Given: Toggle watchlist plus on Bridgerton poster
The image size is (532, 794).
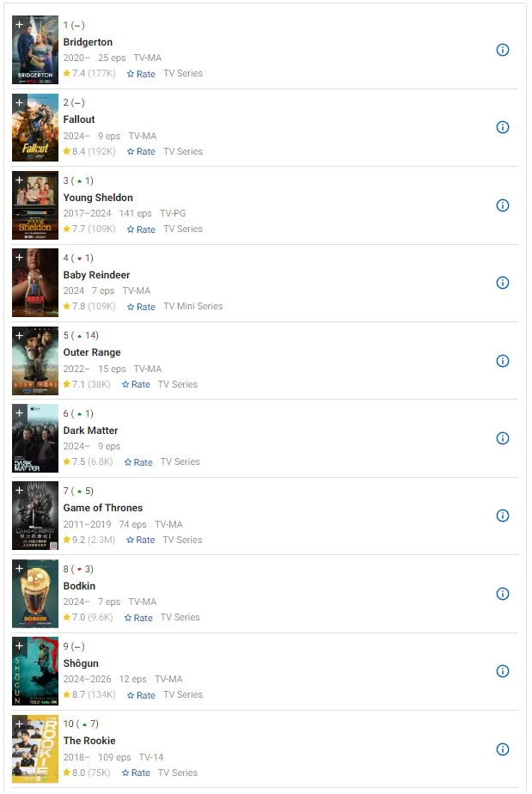Looking at the screenshot, I should point(19,25).
